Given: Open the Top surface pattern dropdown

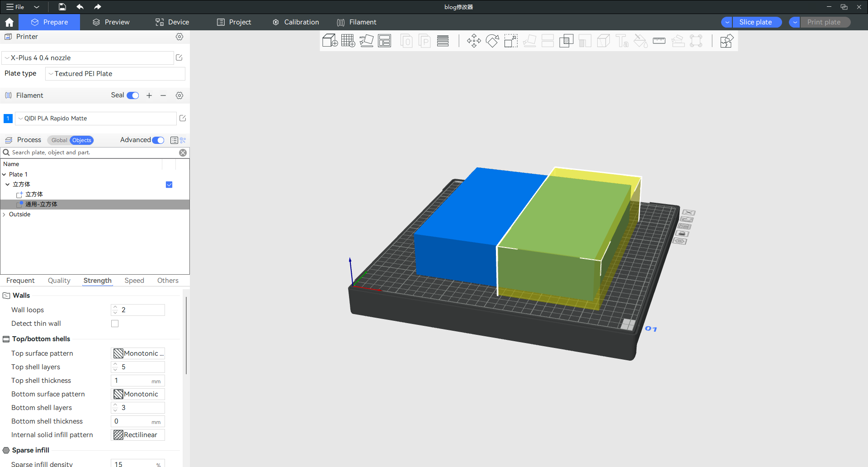Looking at the screenshot, I should pos(138,353).
